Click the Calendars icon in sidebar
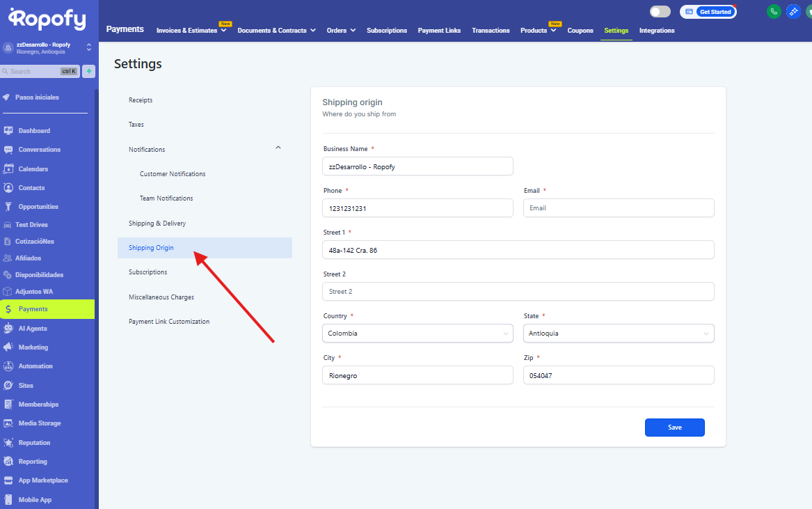Screen dimensions: 812x509 point(8,169)
